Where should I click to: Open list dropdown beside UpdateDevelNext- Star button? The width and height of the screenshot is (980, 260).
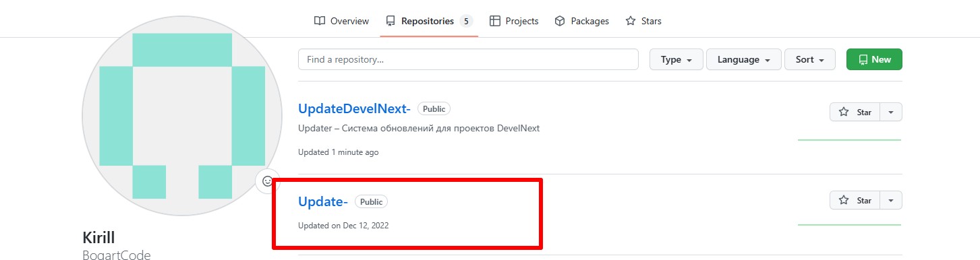click(x=891, y=112)
